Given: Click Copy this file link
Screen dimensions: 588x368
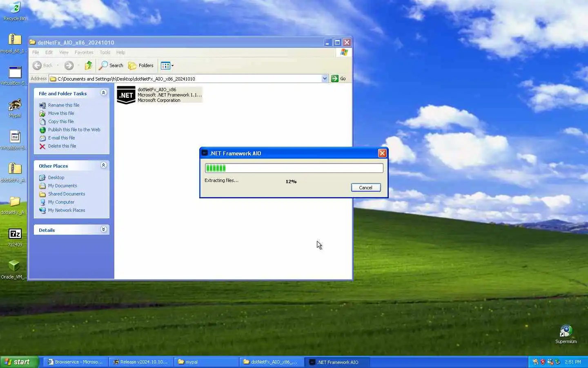Looking at the screenshot, I should point(61,121).
